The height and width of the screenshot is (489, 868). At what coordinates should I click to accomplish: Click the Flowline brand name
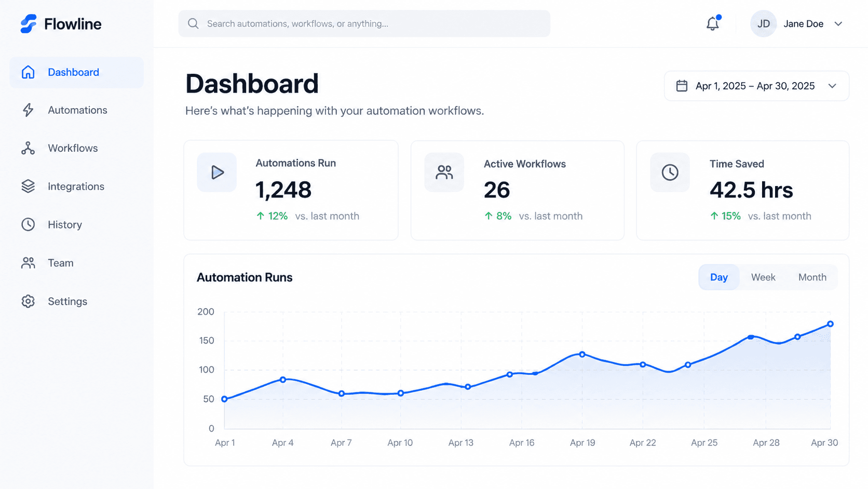(x=73, y=24)
